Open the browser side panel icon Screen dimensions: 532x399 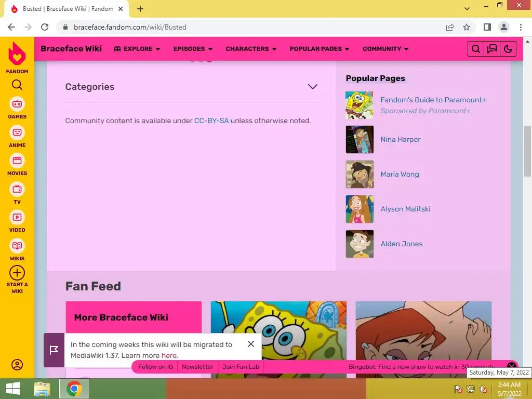pyautogui.click(x=487, y=27)
